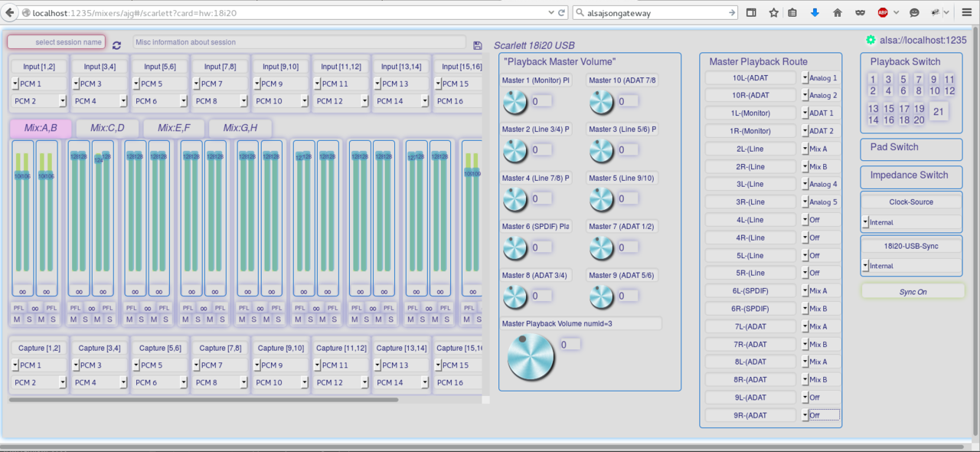980x452 pixels.
Task: Switch to the Mix:A,B tab
Action: coord(40,128)
